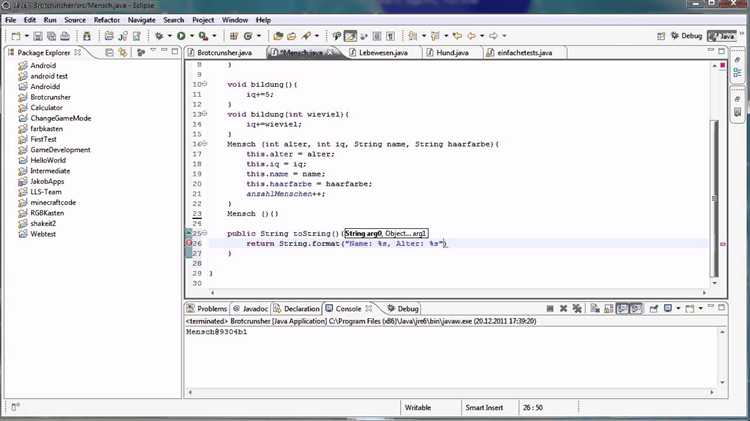Open the Open Perspective icon
750x421 pixels.
click(x=661, y=36)
